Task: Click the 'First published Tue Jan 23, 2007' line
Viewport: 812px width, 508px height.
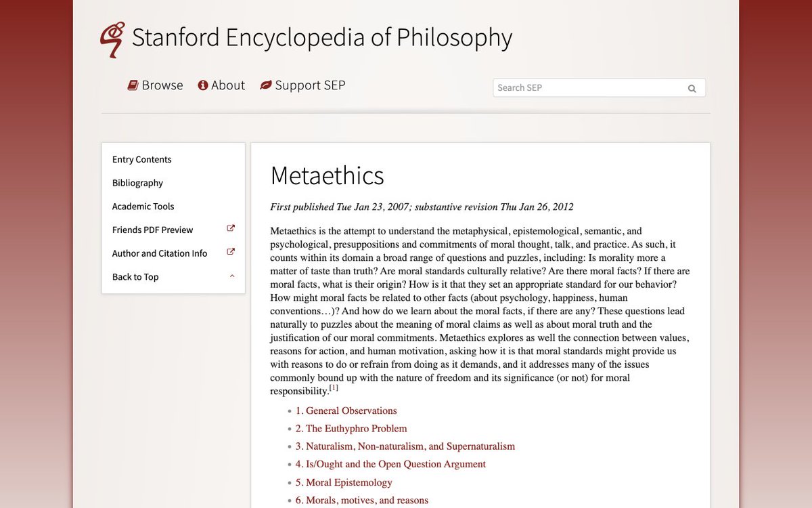Action: pyautogui.click(x=422, y=207)
